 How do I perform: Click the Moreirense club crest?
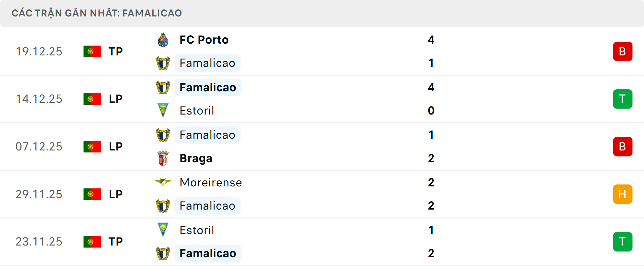pyautogui.click(x=163, y=182)
